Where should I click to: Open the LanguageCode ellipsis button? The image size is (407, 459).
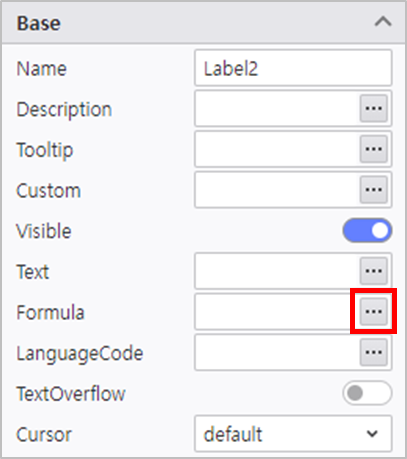pos(373,352)
